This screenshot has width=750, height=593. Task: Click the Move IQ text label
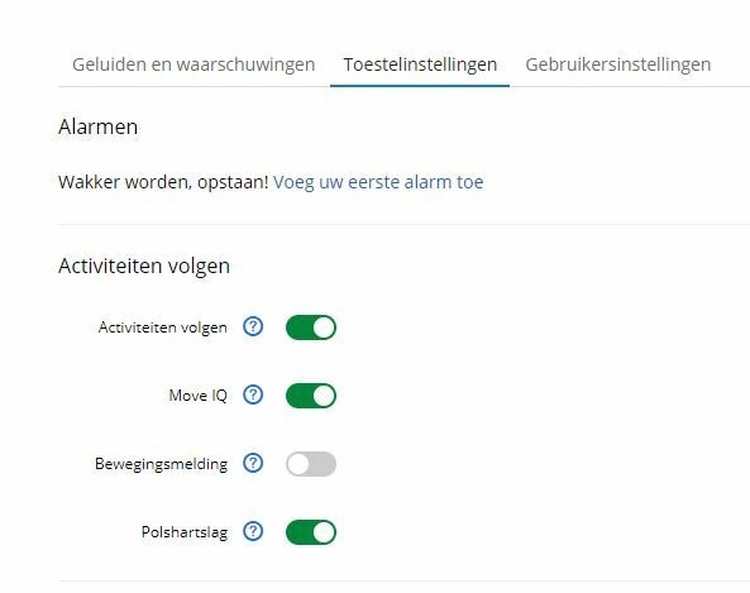(x=198, y=396)
